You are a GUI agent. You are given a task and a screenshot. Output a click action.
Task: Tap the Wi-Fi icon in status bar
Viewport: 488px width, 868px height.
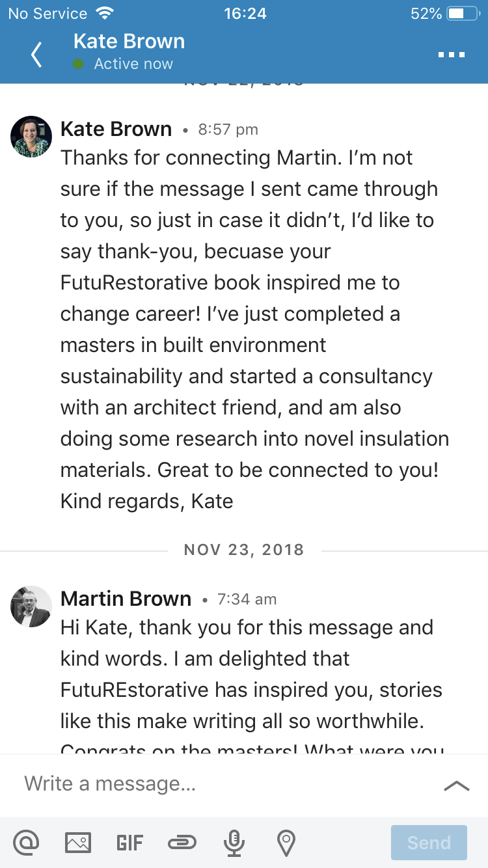tap(104, 14)
